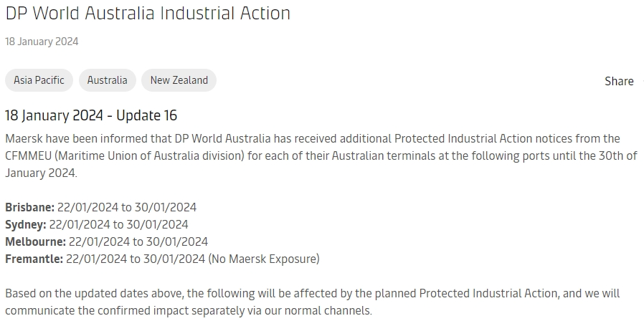Click the bold Fremantle label
644x321 pixels.
point(34,259)
